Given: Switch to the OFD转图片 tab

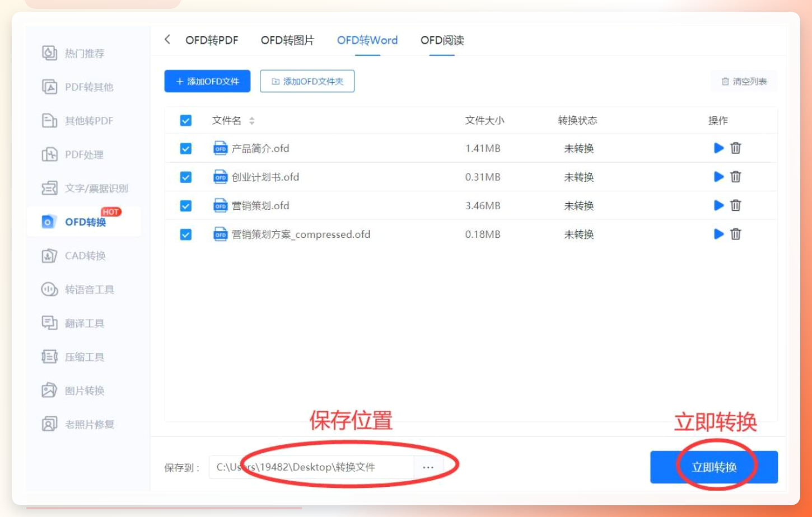Looking at the screenshot, I should (287, 40).
